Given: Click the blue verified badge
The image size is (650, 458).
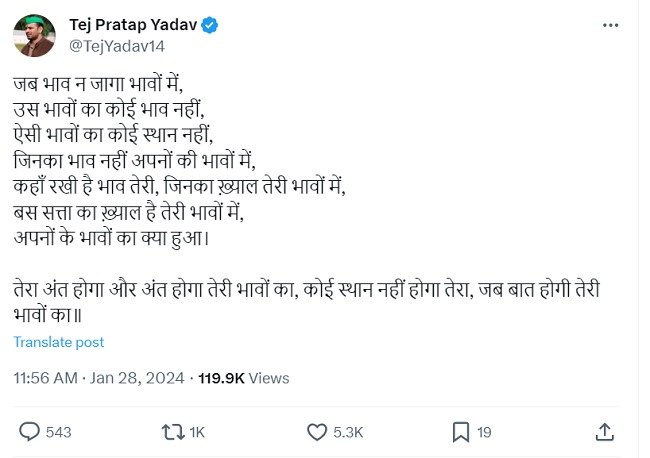Looking at the screenshot, I should pos(211,24).
